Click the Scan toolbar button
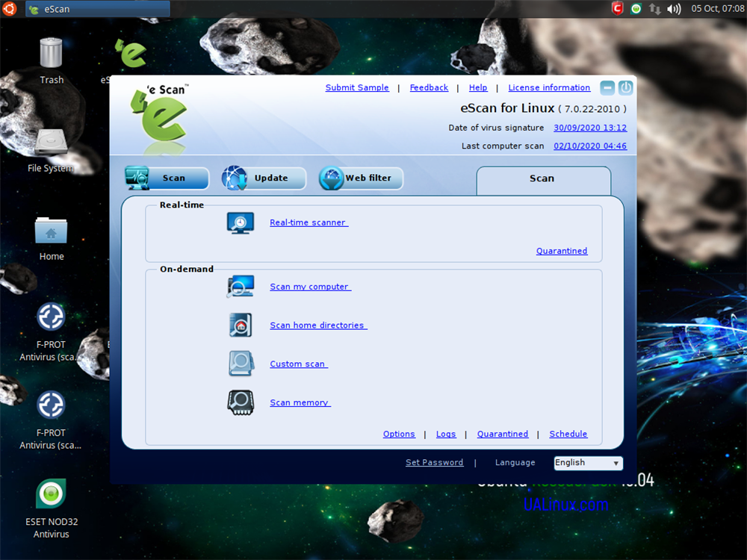The width and height of the screenshot is (747, 560). [x=167, y=178]
